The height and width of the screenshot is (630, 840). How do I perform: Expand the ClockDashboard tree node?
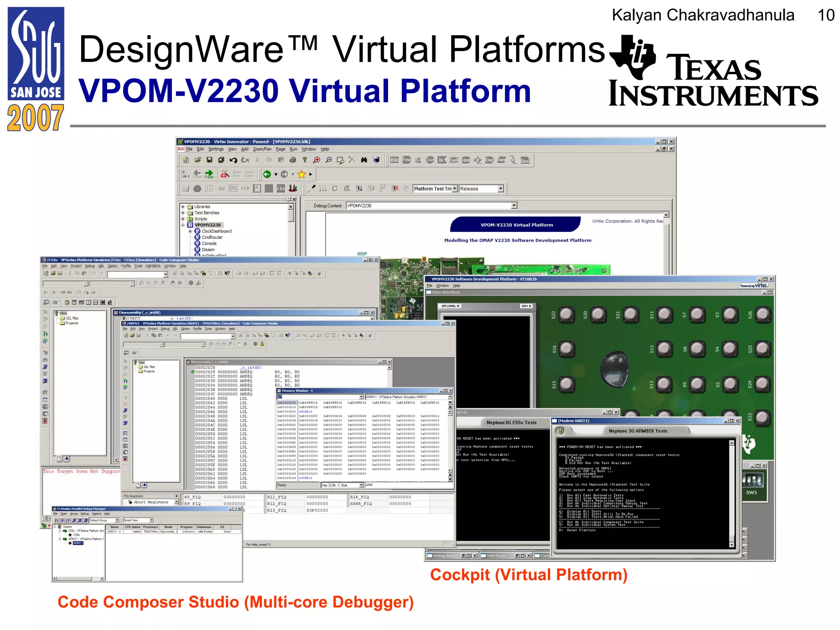click(190, 231)
